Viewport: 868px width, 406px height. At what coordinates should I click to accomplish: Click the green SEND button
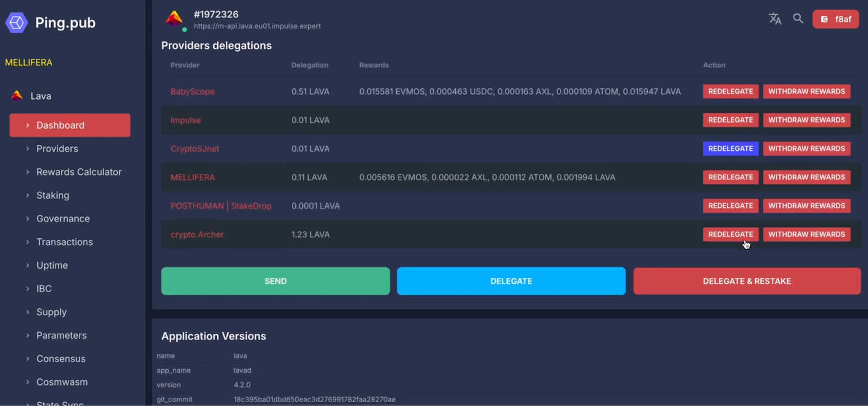point(276,281)
